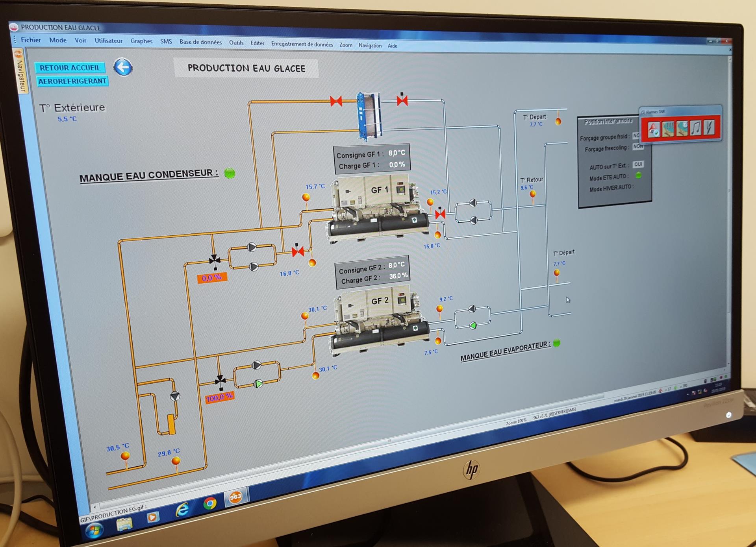Click the red valve beside the 15,2 °C sensor

(x=440, y=214)
